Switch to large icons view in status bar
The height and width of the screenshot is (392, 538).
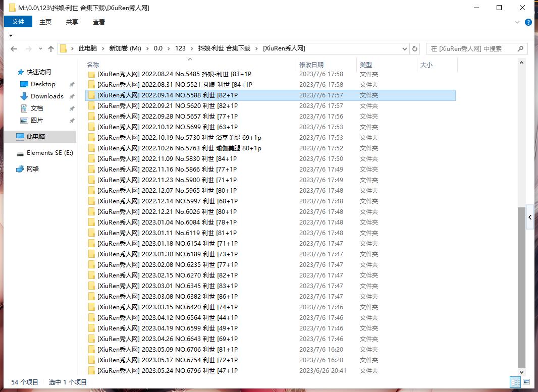(526, 382)
